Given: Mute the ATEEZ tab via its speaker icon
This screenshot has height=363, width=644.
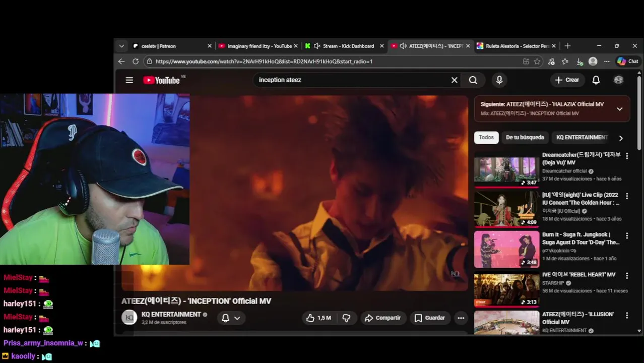Looking at the screenshot, I should point(403,46).
